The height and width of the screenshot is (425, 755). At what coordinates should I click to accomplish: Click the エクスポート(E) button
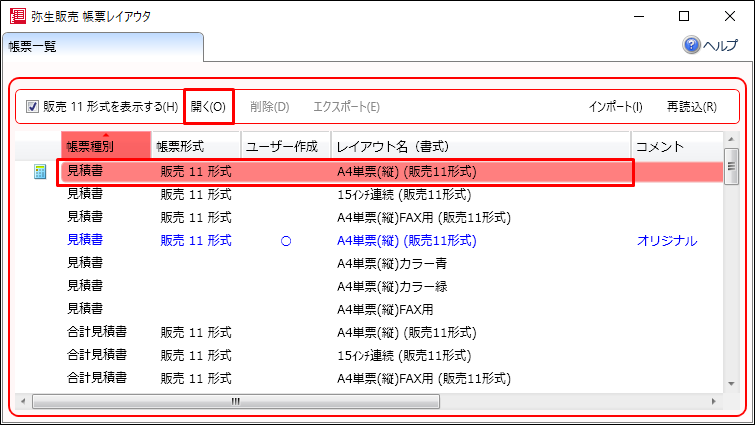tap(347, 107)
